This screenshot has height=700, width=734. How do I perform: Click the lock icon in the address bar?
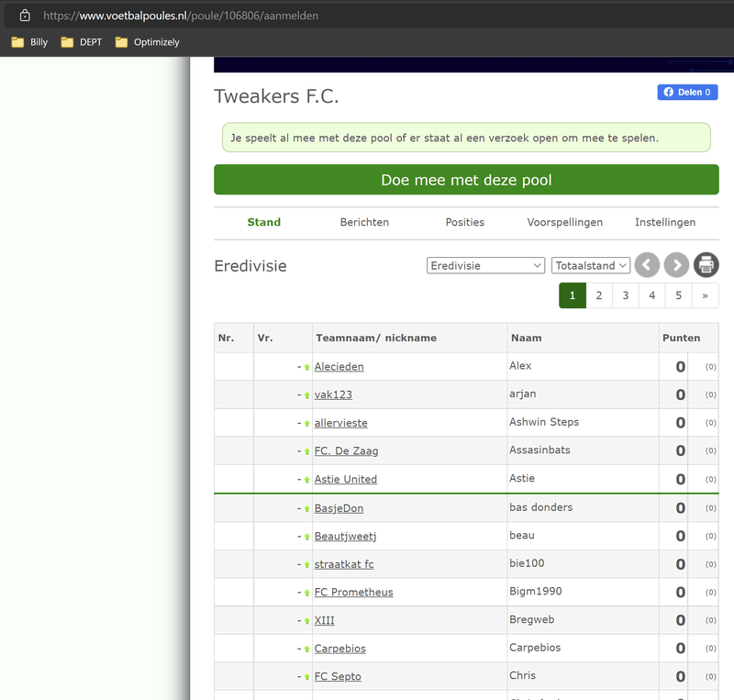[25, 16]
